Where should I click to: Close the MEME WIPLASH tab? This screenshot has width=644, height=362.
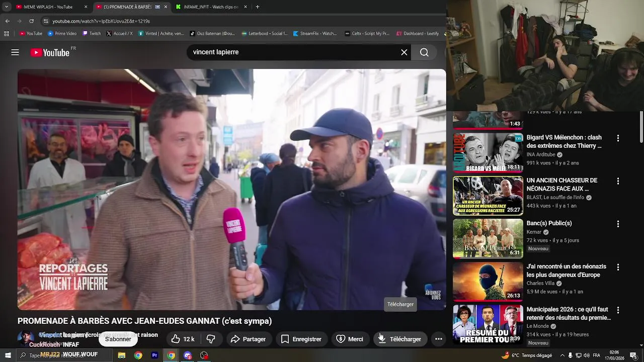tap(86, 7)
